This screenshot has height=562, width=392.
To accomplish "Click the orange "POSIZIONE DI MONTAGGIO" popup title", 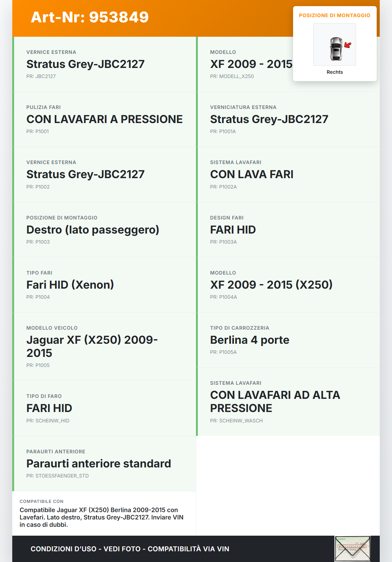I will click(334, 15).
